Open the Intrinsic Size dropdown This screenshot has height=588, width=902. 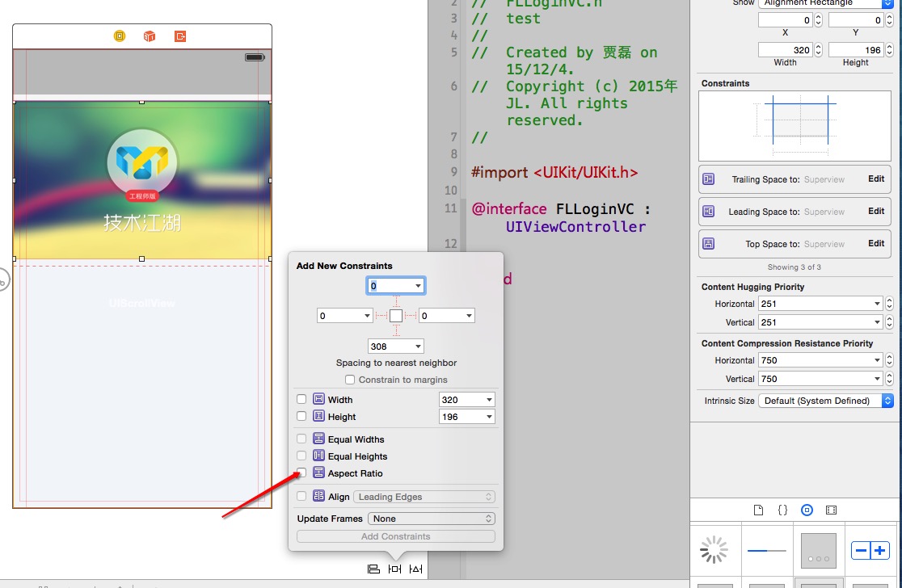(x=825, y=401)
